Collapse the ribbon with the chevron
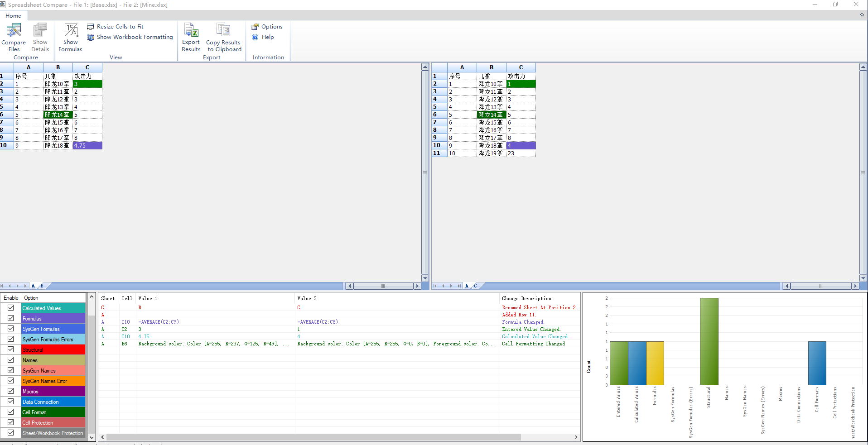Screen dimensions: 868x445 tap(862, 15)
